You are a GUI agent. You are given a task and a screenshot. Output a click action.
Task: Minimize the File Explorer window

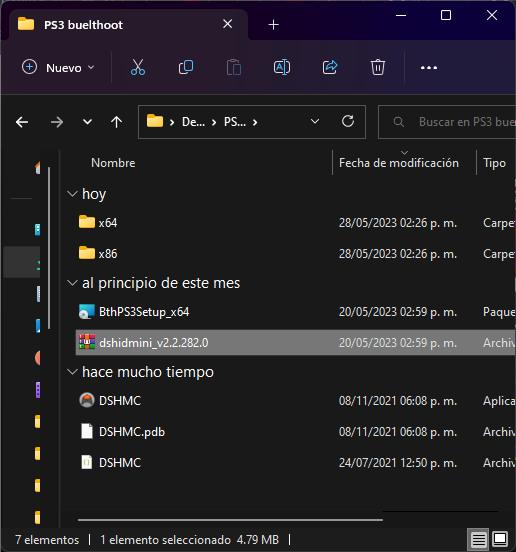[401, 15]
